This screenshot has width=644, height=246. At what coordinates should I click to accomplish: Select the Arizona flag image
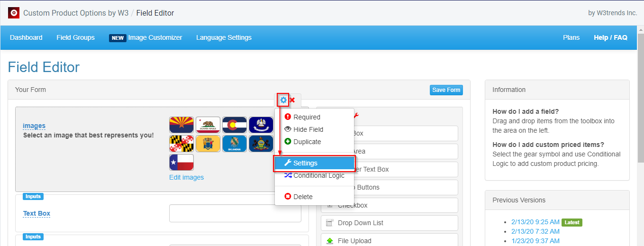181,125
